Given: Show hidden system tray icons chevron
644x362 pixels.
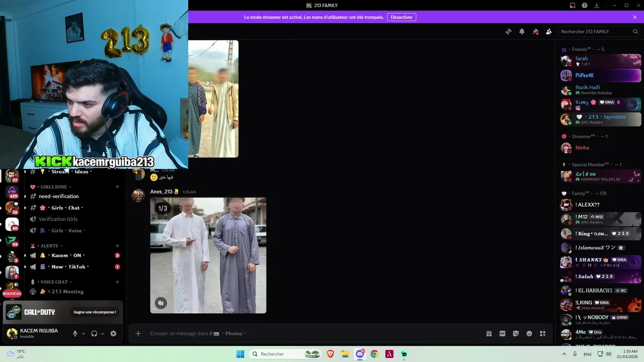Looking at the screenshot, I should 565,354.
